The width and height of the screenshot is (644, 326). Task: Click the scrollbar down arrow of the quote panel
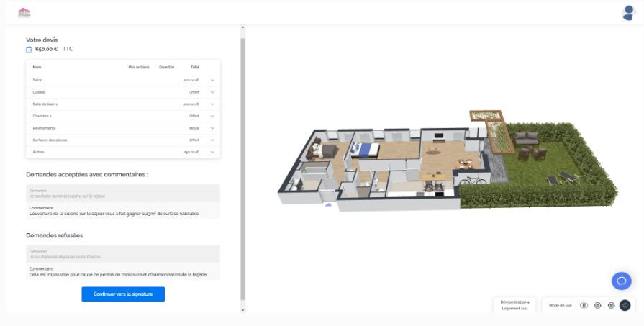[242, 310]
